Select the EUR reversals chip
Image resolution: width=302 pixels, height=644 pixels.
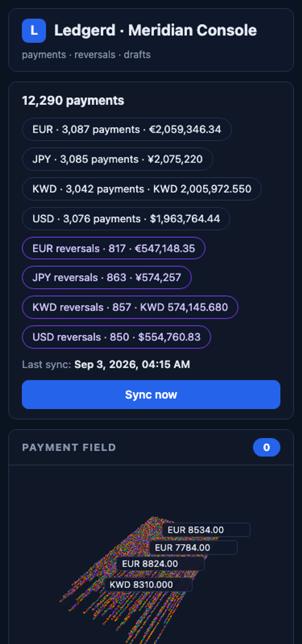click(114, 248)
